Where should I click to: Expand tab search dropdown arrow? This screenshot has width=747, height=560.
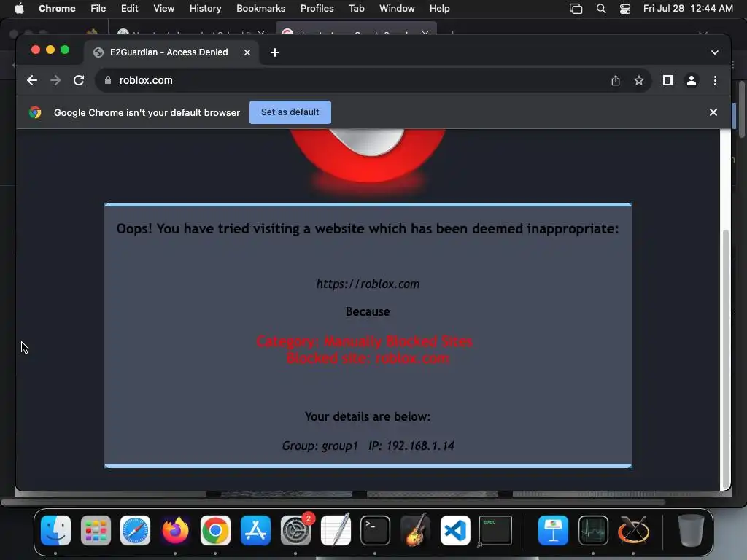click(x=715, y=52)
